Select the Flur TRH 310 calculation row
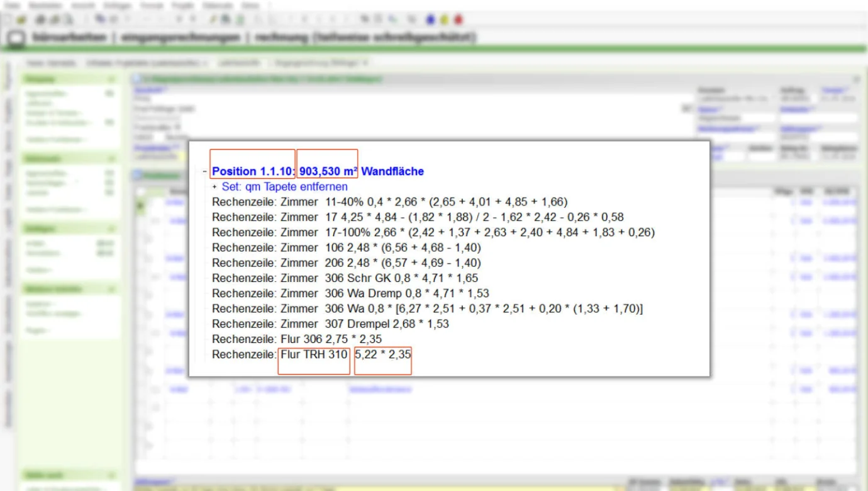 [313, 354]
